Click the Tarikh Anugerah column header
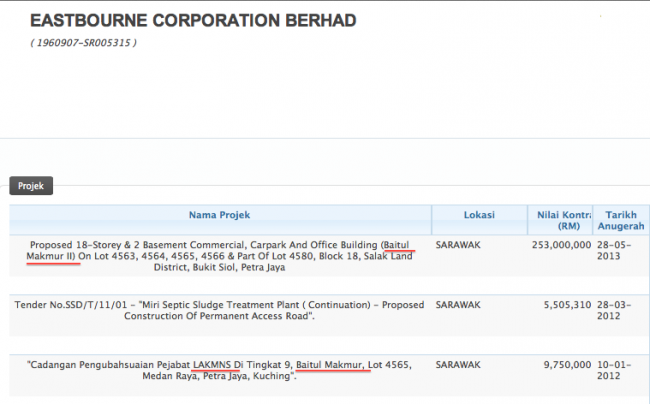The image size is (650, 404). (x=621, y=220)
